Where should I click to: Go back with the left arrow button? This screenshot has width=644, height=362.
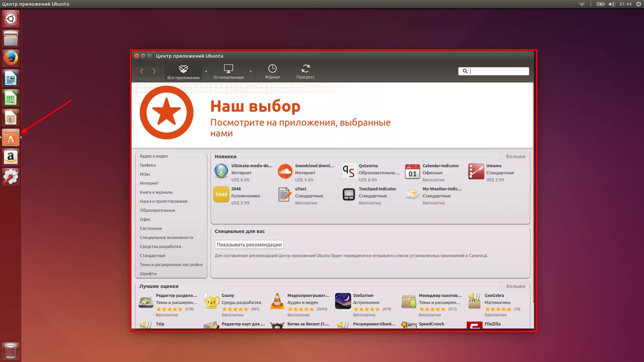pyautogui.click(x=142, y=71)
